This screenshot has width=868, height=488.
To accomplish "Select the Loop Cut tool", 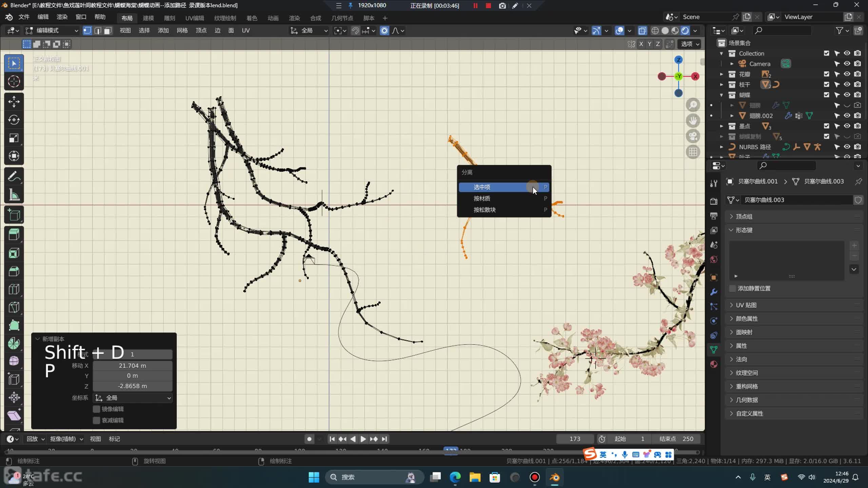I will coord(14,289).
